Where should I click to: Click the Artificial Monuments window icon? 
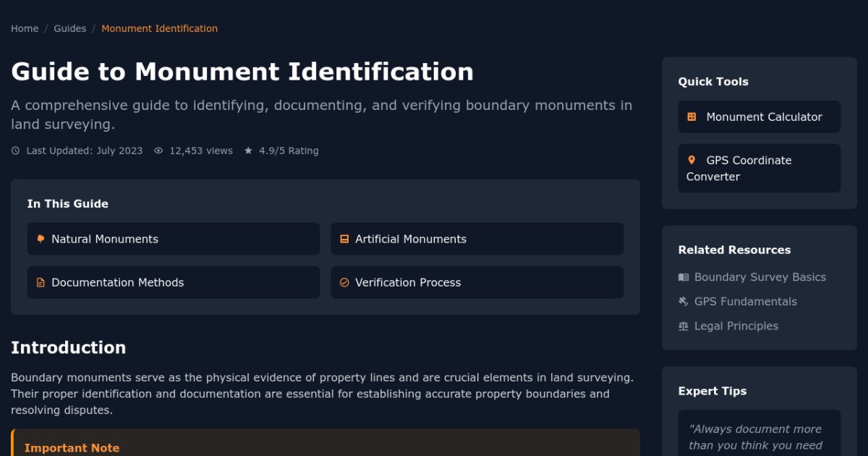coord(344,239)
